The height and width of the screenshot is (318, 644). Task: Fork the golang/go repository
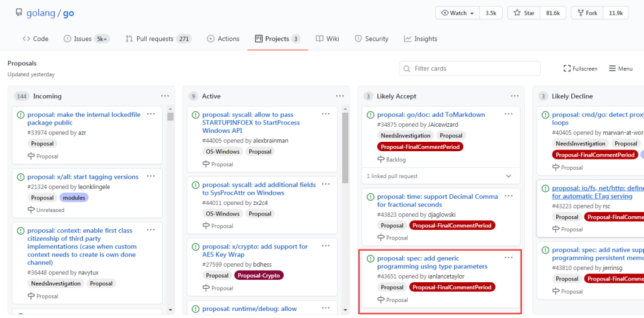586,13
